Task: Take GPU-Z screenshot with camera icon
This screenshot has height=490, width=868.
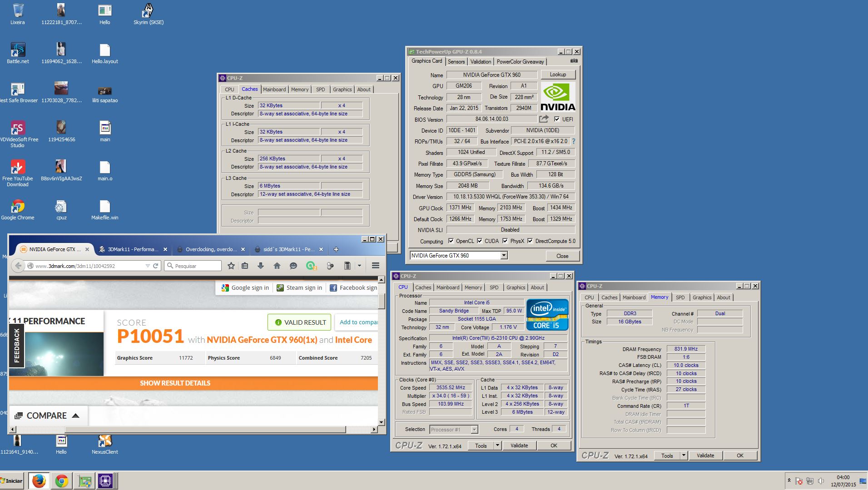Action: click(x=574, y=61)
